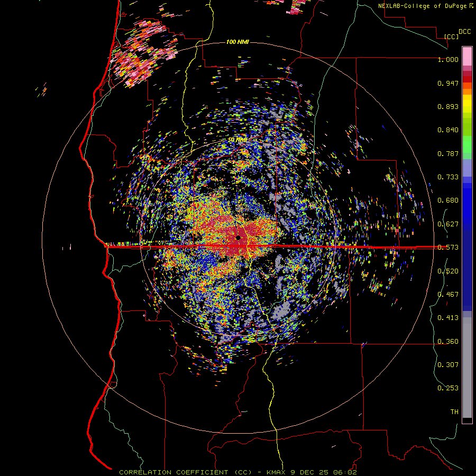Click the black radar site dot
The width and height of the screenshot is (476, 476).
point(239,237)
